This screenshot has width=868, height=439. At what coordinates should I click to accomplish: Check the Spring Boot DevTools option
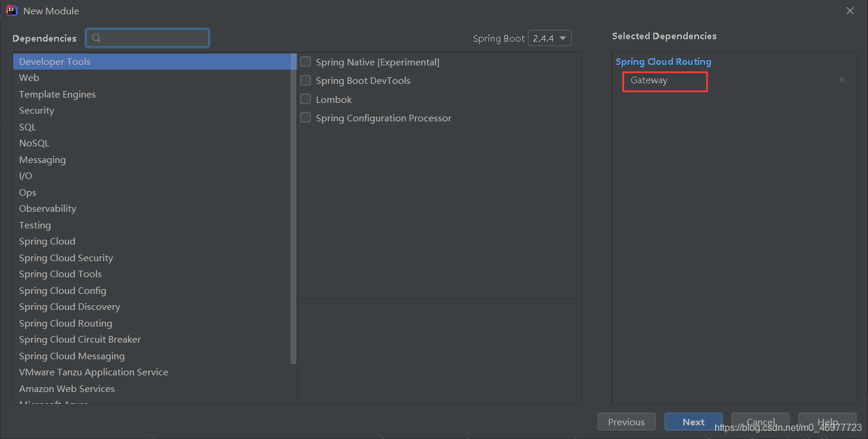306,80
